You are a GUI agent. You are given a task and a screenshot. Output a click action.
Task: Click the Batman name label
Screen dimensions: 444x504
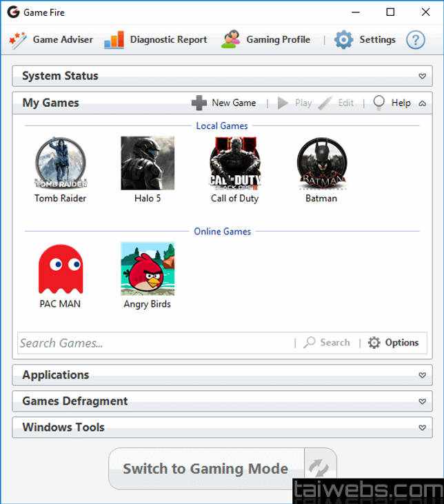click(321, 199)
